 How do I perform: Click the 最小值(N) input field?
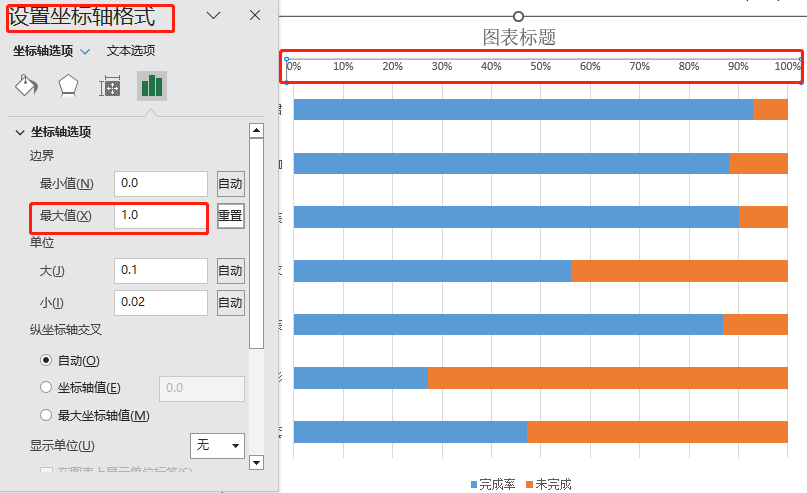(161, 184)
